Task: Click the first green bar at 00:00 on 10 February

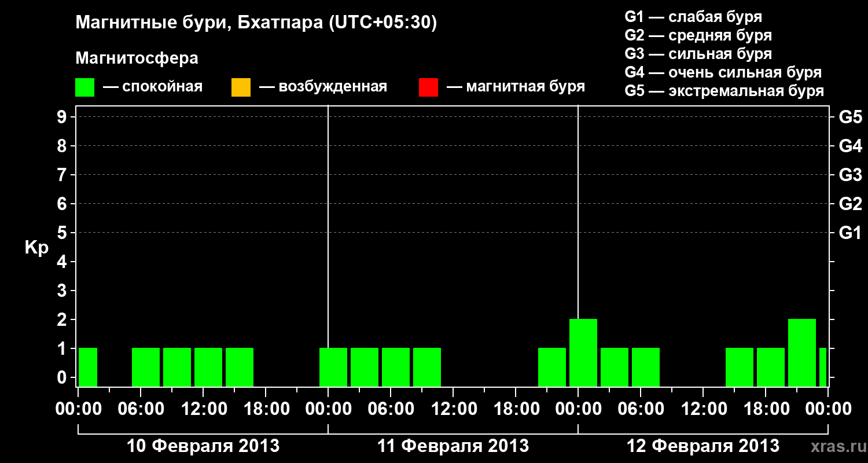Action: pyautogui.click(x=88, y=368)
